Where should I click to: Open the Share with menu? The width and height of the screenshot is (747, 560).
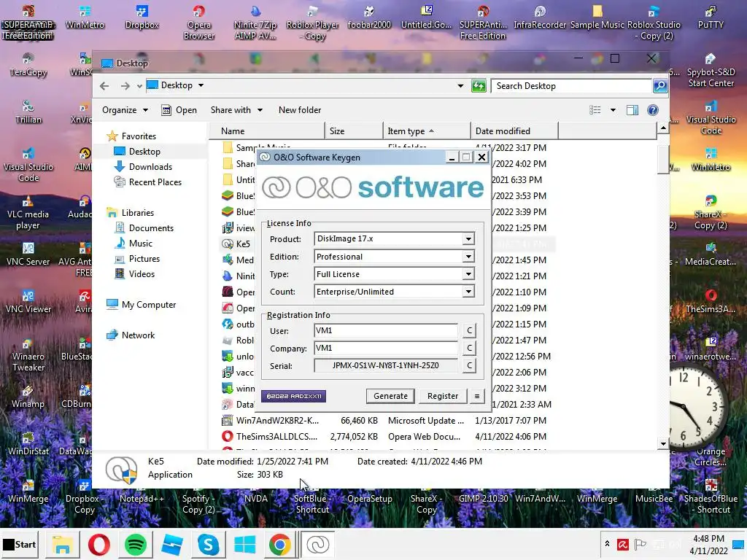point(236,110)
